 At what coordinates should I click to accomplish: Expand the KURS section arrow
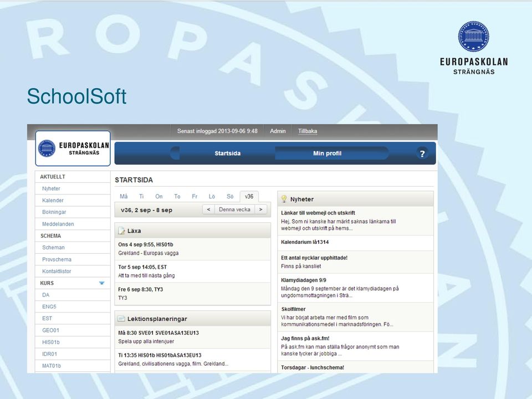coord(101,283)
